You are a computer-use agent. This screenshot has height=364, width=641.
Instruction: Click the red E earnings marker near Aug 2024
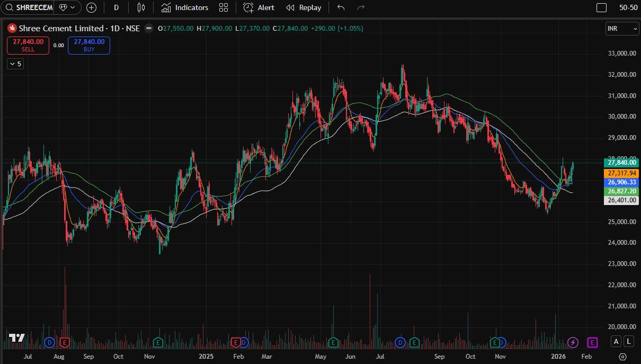[65, 342]
